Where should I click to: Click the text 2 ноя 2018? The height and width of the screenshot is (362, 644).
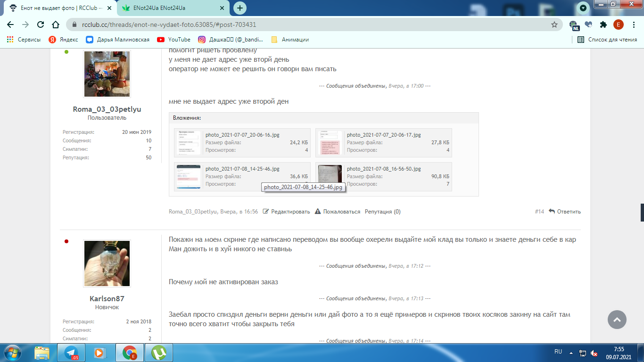coord(139,321)
